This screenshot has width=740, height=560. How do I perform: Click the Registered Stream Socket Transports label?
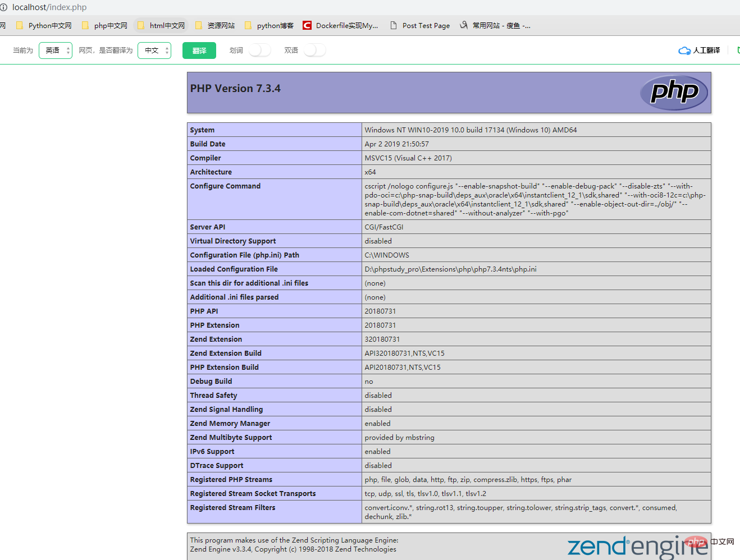[x=253, y=493]
